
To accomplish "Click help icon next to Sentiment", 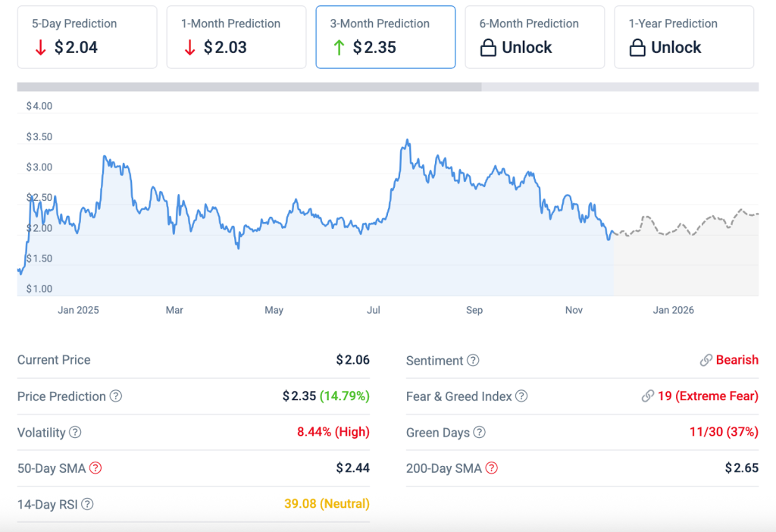I will [473, 361].
